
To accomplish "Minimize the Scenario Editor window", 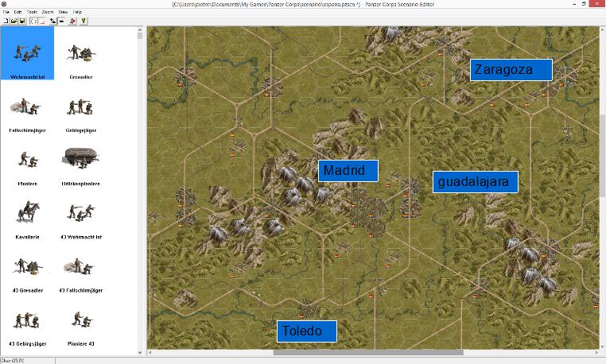I will tap(574, 4).
